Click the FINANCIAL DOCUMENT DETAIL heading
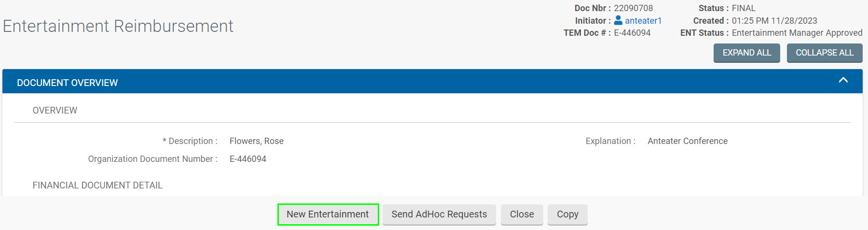 pyautogui.click(x=97, y=185)
